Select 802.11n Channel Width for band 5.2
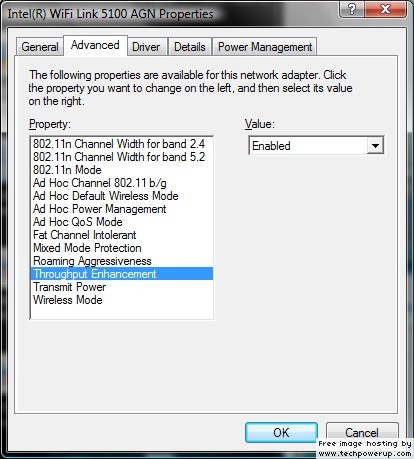Screen dimensions: 414x459 (122, 157)
